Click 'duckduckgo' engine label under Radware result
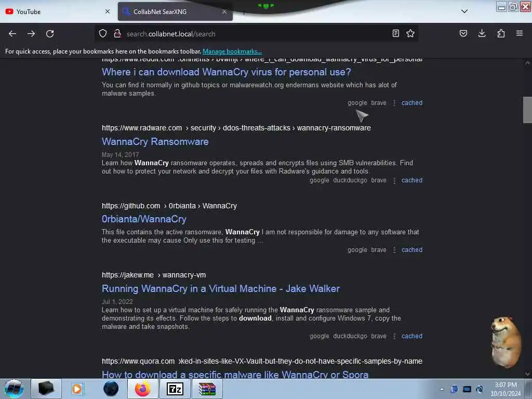 (350, 180)
